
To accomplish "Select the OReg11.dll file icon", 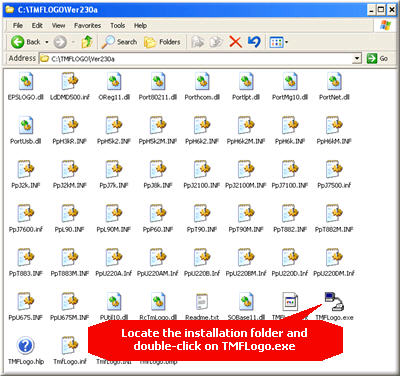I will (x=114, y=82).
